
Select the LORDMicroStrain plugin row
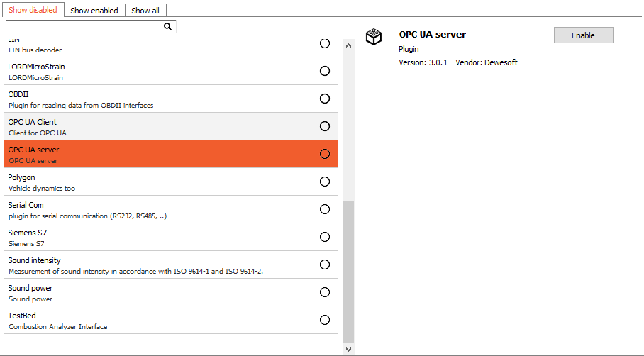(171, 72)
